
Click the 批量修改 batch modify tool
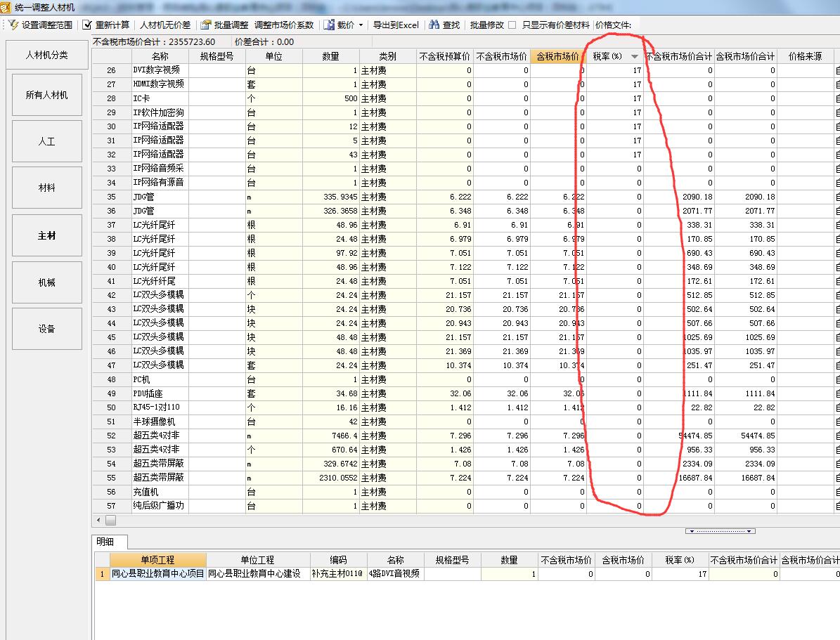click(487, 25)
